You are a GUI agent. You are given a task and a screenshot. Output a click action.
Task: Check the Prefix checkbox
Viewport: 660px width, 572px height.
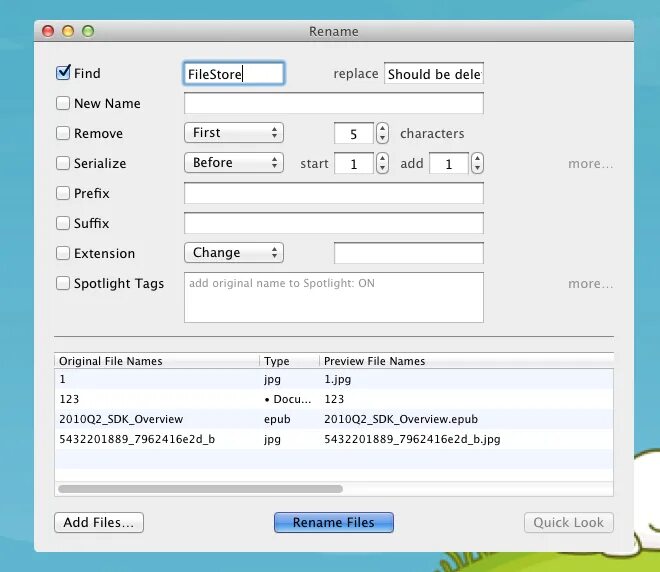pyautogui.click(x=63, y=193)
